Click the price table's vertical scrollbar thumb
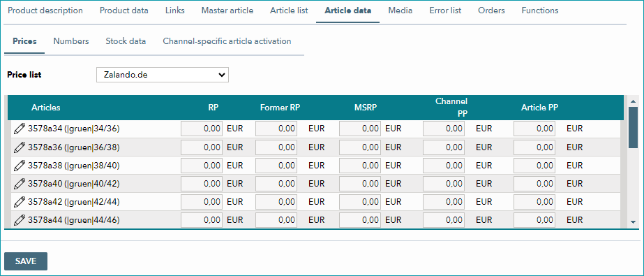The height and width of the screenshot is (276, 644). tap(633, 127)
